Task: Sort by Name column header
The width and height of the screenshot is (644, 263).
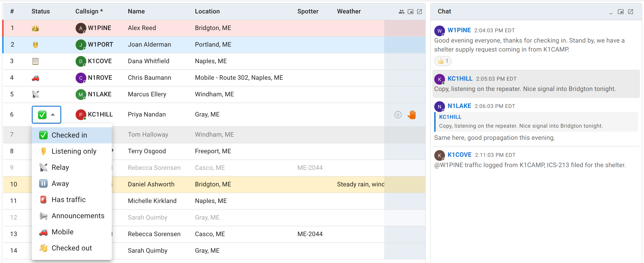Action: tap(136, 11)
